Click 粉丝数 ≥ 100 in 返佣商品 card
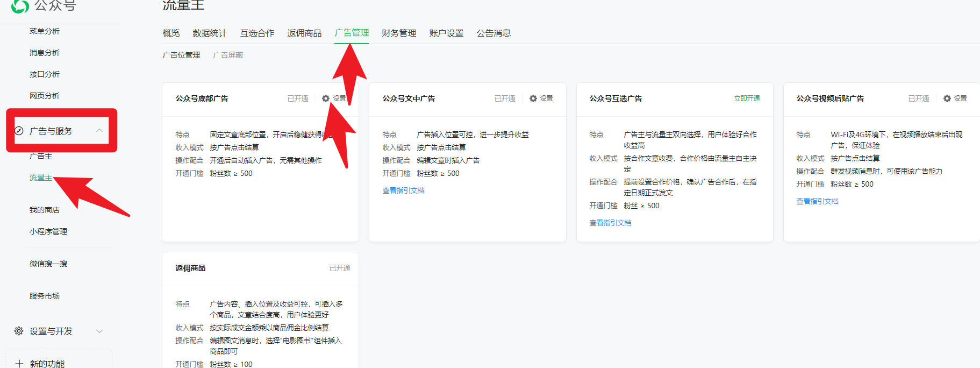This screenshot has height=368, width=980. [231, 364]
